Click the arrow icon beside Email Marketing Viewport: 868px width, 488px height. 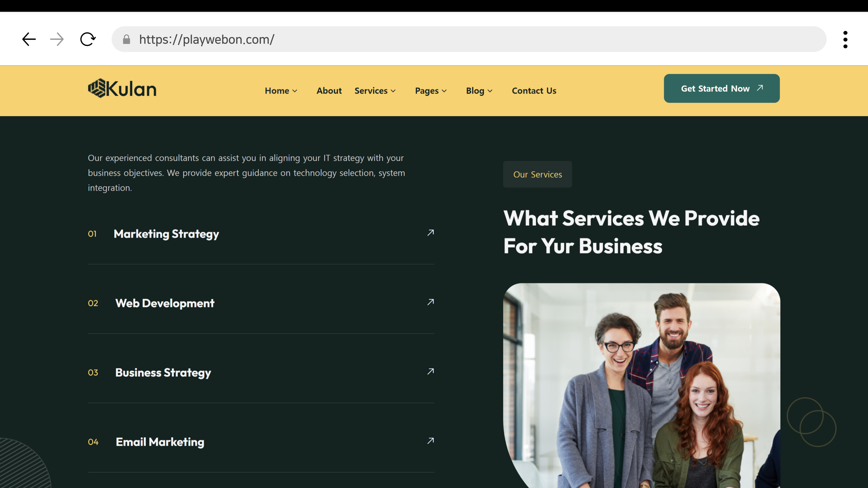pos(430,441)
